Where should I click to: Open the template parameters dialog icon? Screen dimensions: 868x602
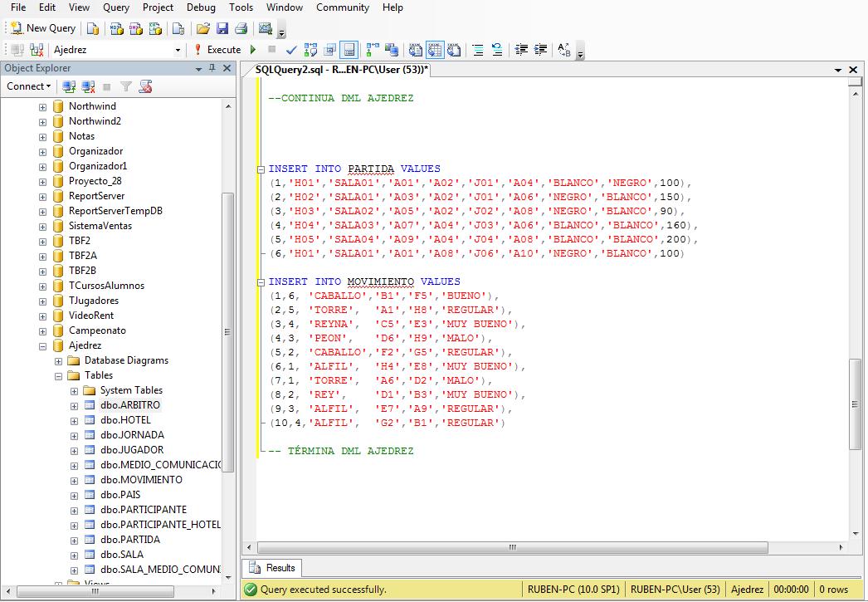563,50
